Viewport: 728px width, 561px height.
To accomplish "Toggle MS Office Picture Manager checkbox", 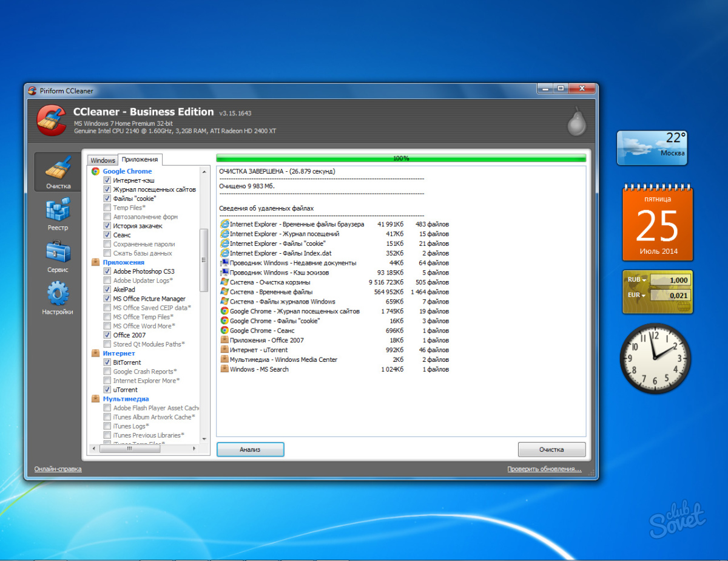I will click(107, 299).
